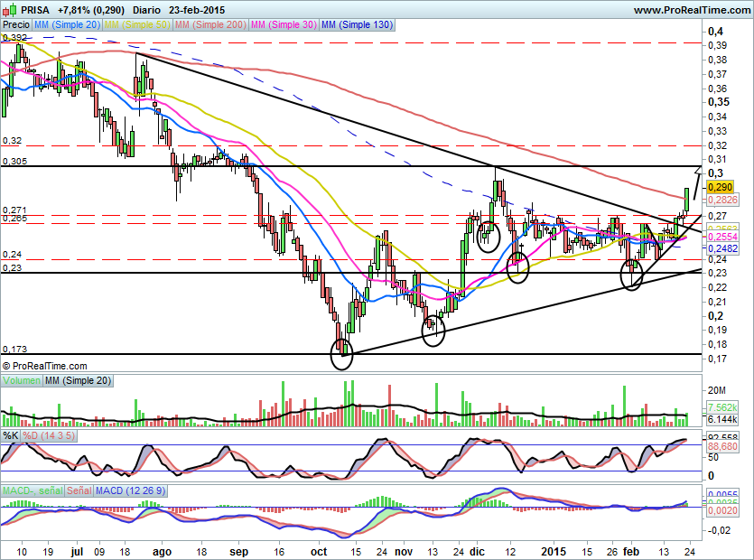
Task: Click the 2015 date axis marker
Action: coord(554,552)
